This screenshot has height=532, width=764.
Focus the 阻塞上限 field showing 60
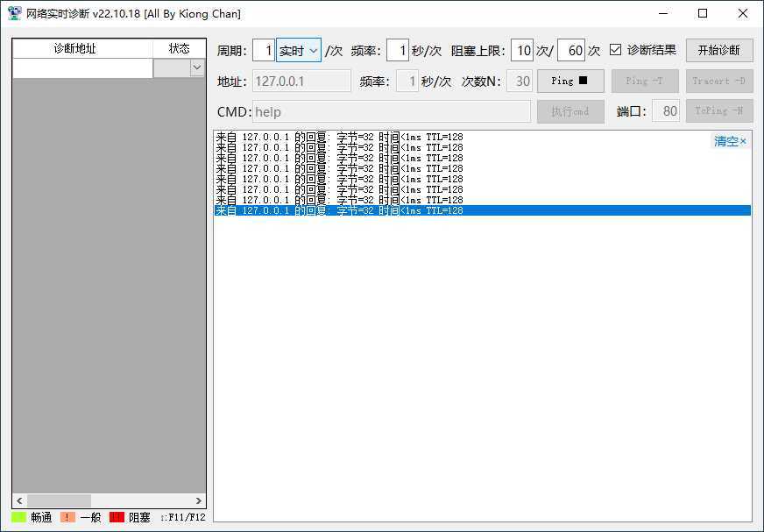click(570, 51)
